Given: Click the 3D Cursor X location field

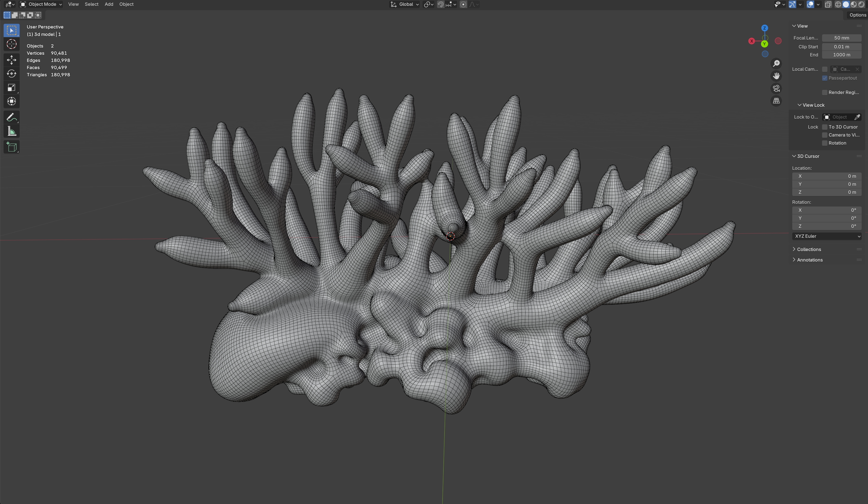Looking at the screenshot, I should pyautogui.click(x=827, y=176).
